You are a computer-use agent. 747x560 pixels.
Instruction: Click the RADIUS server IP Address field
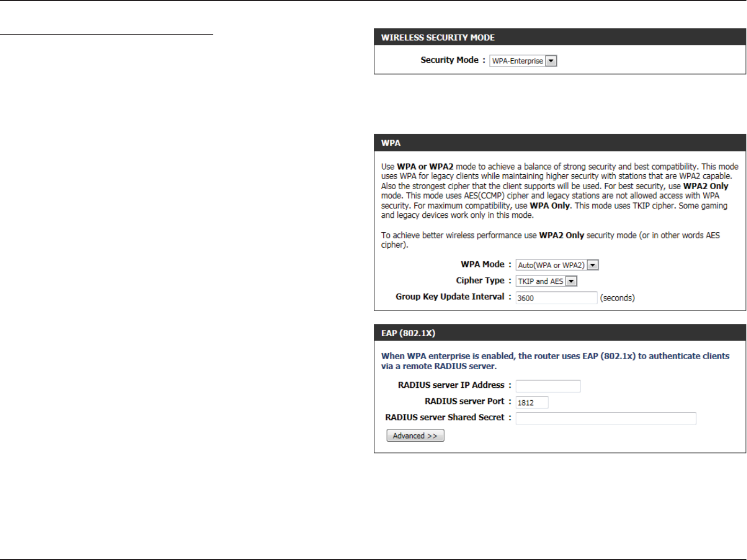548,386
